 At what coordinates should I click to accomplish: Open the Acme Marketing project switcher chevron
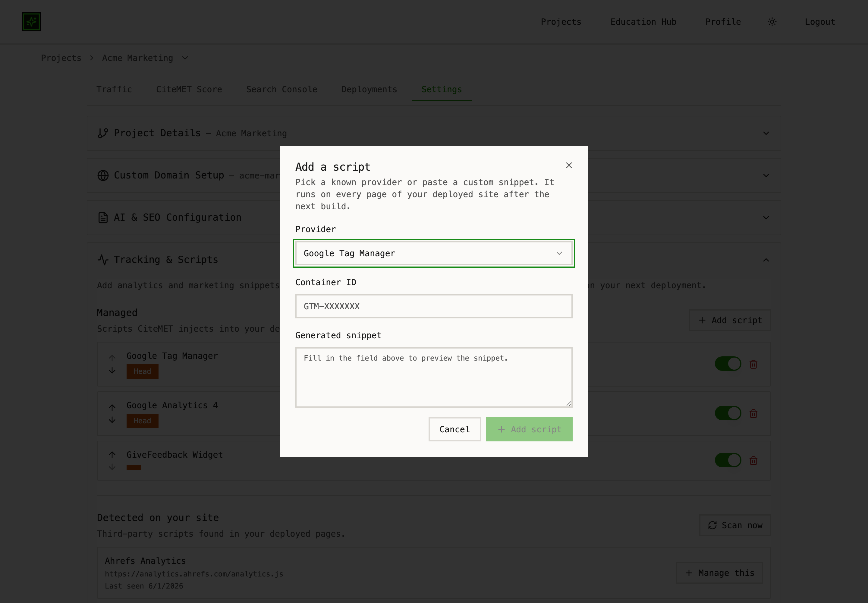click(185, 58)
